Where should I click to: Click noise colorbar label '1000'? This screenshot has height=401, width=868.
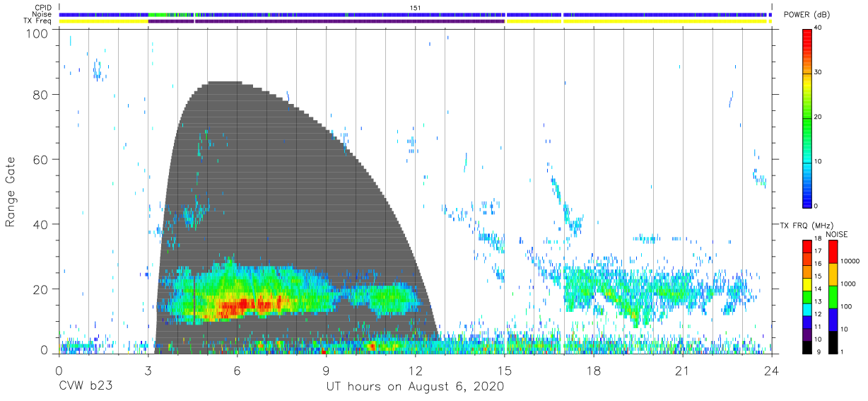(x=847, y=284)
